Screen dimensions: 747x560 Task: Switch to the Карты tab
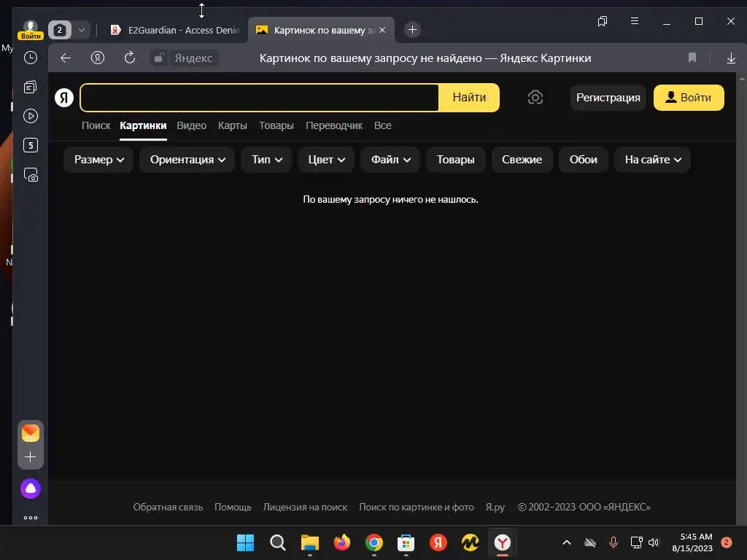[x=233, y=125]
